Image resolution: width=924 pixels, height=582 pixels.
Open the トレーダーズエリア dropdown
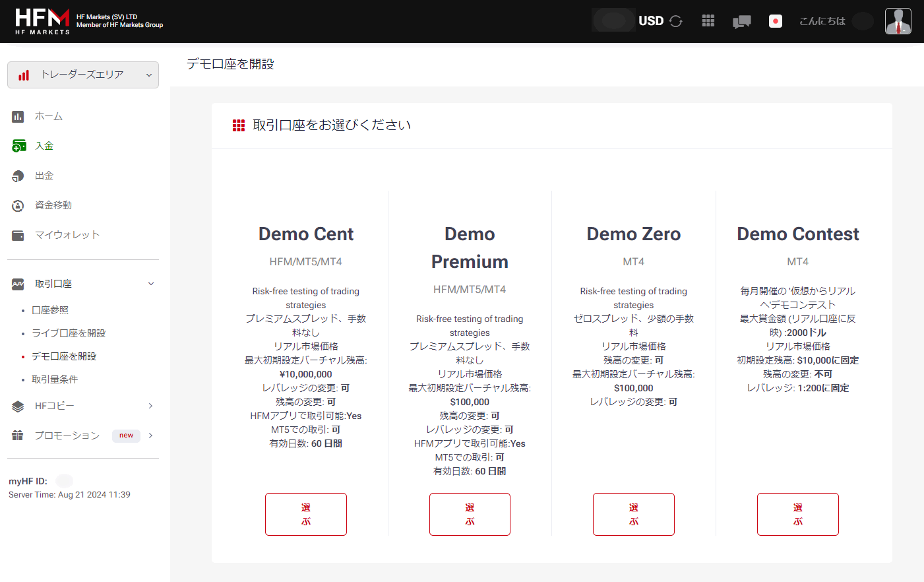coord(83,75)
